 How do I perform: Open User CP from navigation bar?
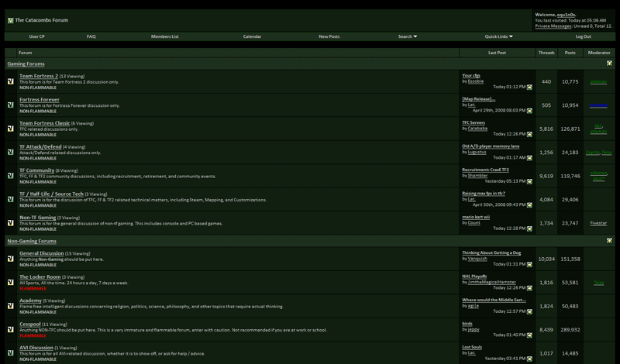tap(36, 36)
